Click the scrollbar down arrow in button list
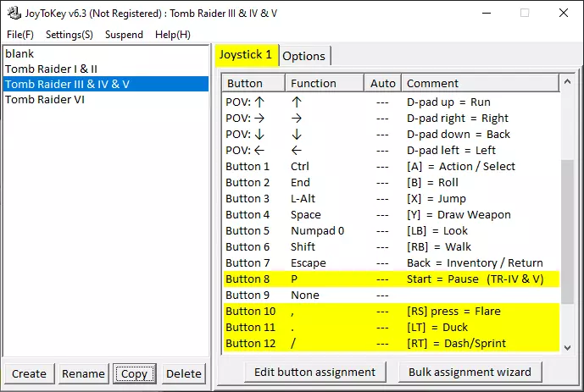Image resolution: width=584 pixels, height=392 pixels. pos(567,348)
